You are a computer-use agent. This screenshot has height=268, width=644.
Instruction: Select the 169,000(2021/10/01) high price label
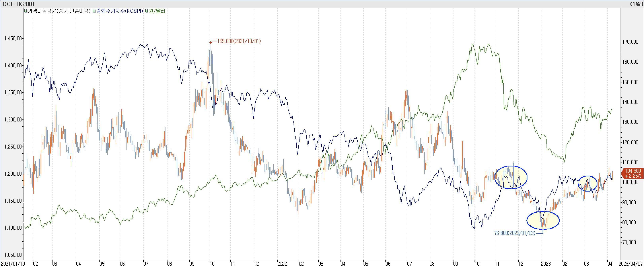239,41
